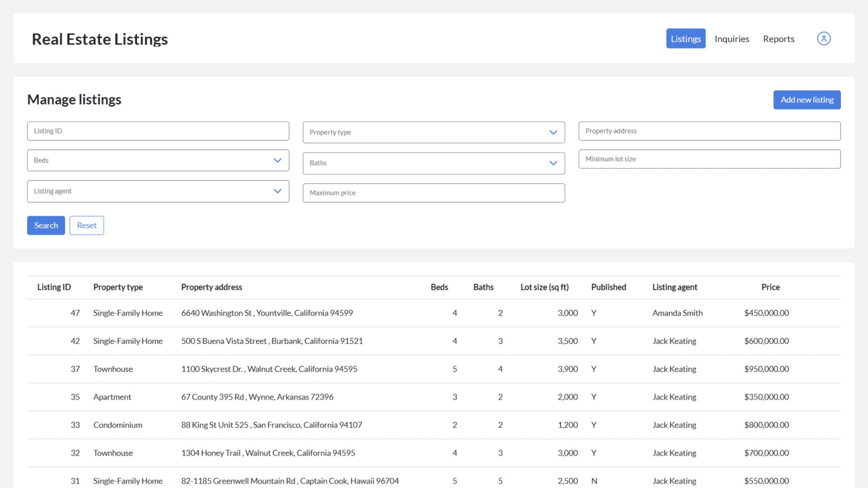Screen dimensions: 868x488
Task: Reset the search filters
Action: tap(86, 225)
